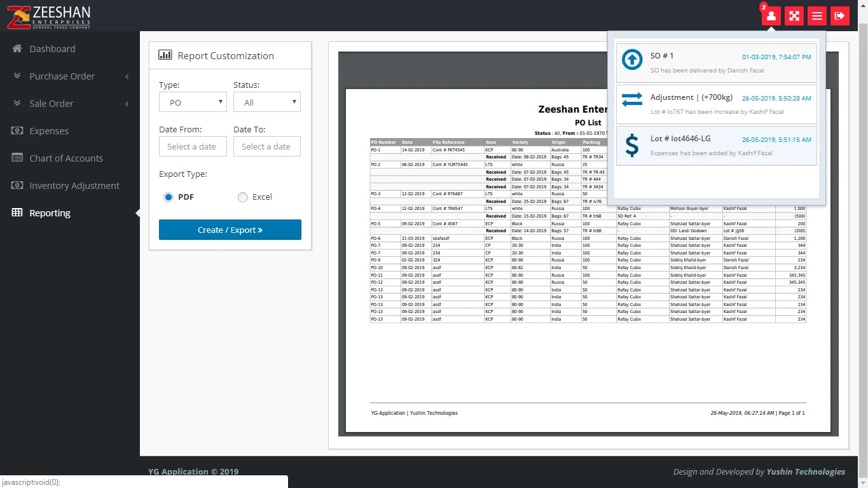The image size is (868, 488).
Task: Open the Yushin Technologies footer link
Action: tap(806, 471)
